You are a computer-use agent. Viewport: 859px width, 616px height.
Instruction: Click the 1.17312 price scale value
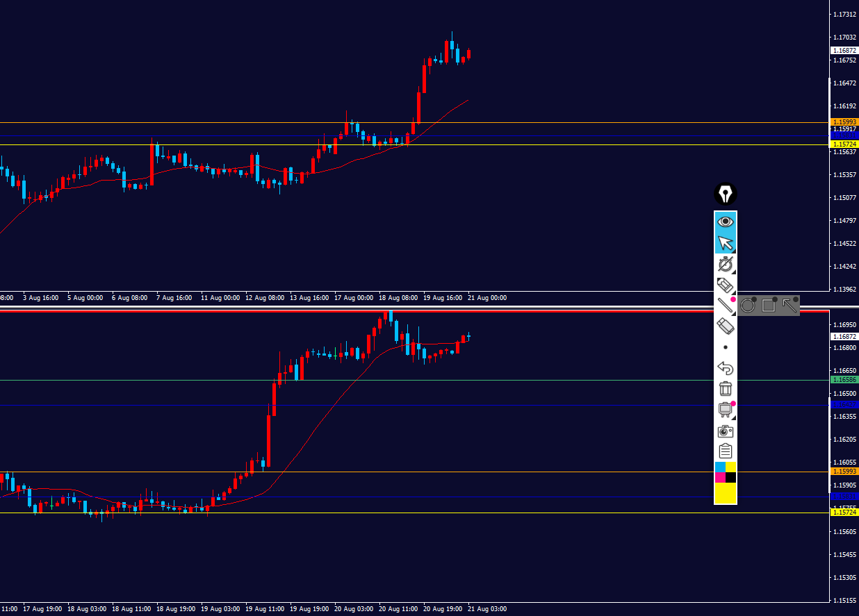coord(844,14)
